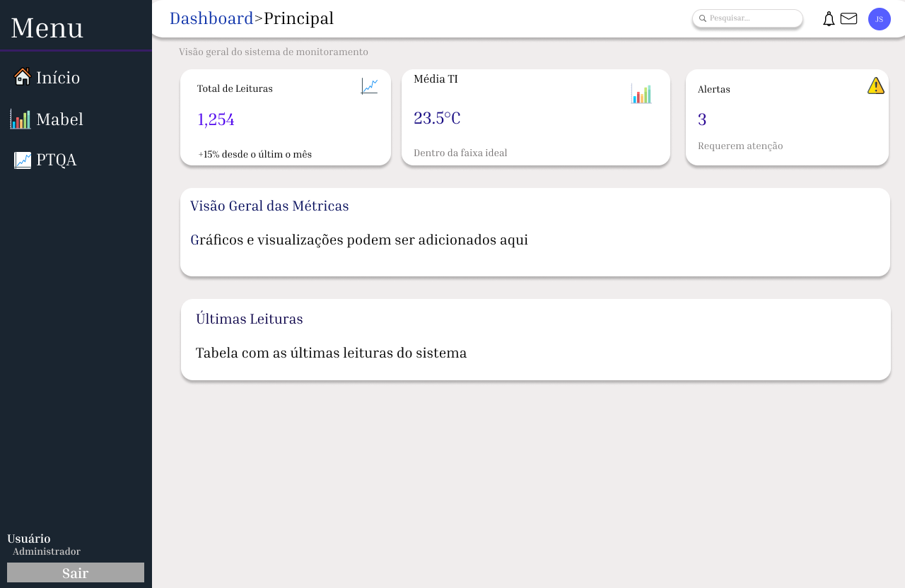Viewport: 905px width, 588px height.
Task: Click the JS user avatar
Action: click(x=879, y=19)
